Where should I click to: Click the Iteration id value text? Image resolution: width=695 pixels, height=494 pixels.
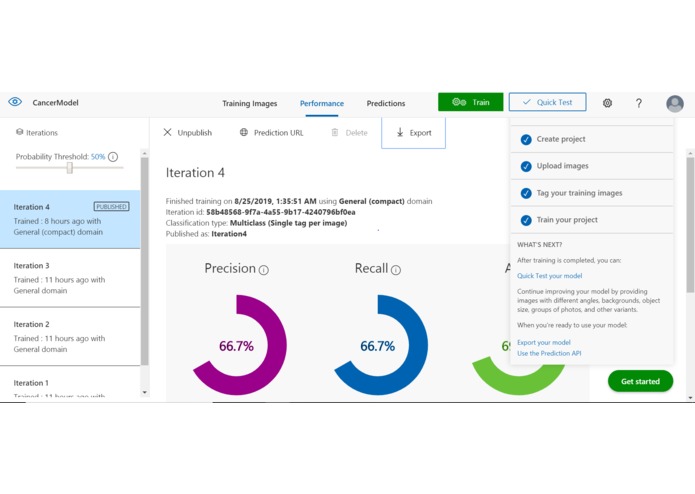point(281,212)
